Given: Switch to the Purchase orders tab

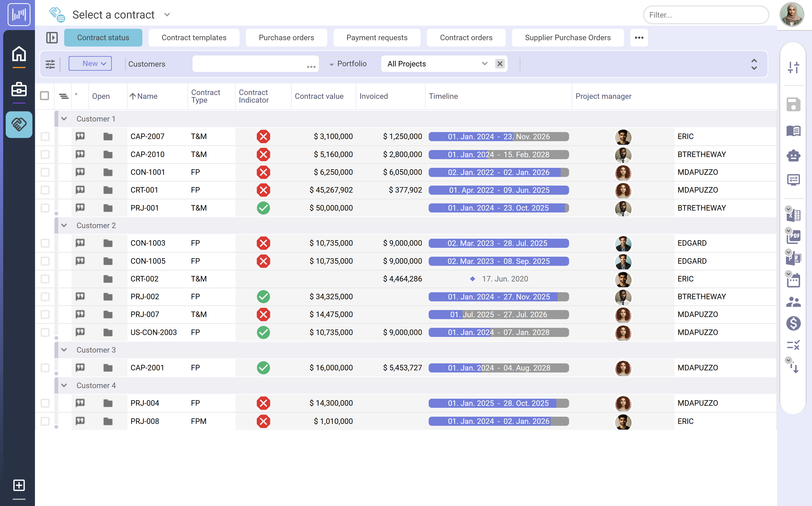Looking at the screenshot, I should point(286,37).
